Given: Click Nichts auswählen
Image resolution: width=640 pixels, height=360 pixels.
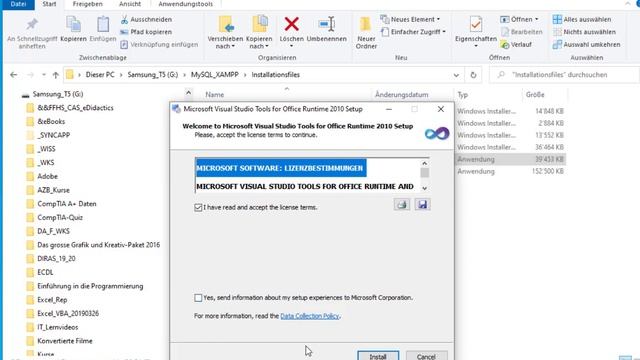Looking at the screenshot, I should [584, 32].
